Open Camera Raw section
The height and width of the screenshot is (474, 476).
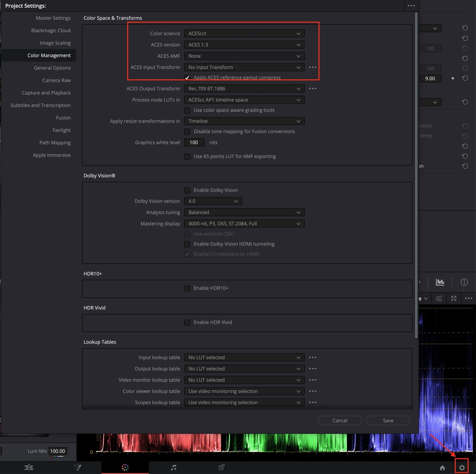pos(57,80)
